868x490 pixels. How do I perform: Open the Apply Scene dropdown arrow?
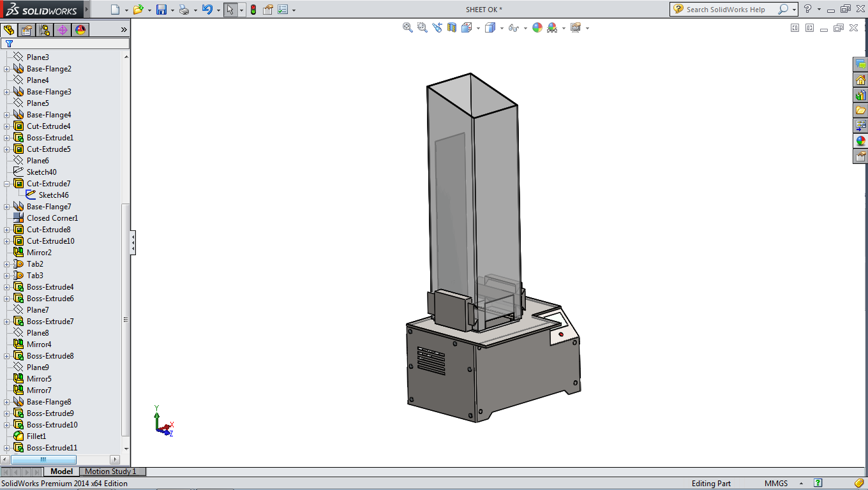click(564, 28)
